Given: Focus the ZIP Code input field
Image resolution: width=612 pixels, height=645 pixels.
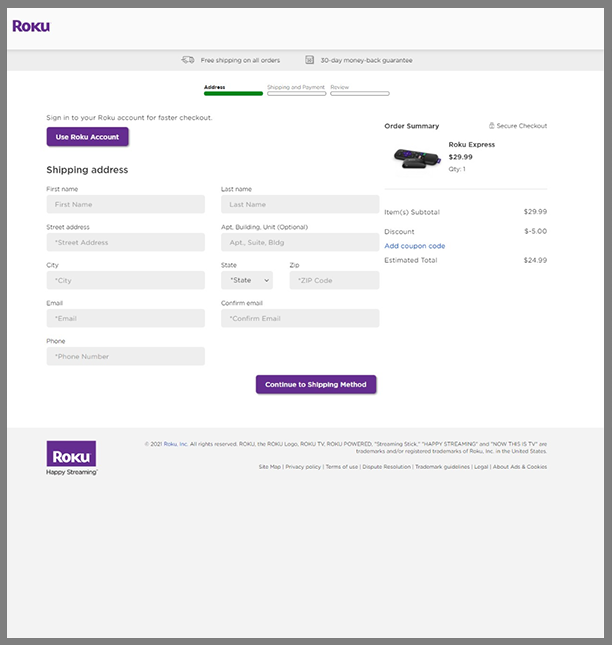Looking at the screenshot, I should click(x=334, y=280).
